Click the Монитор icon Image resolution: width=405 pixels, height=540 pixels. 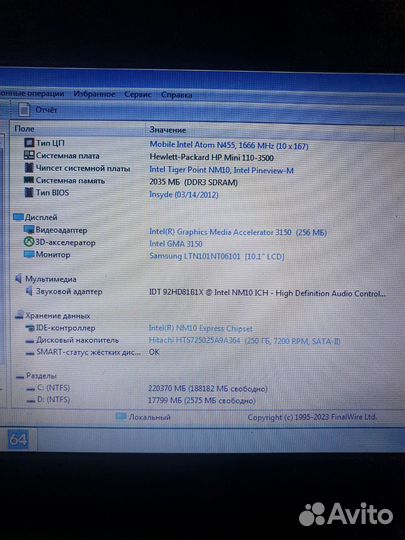coord(29,254)
